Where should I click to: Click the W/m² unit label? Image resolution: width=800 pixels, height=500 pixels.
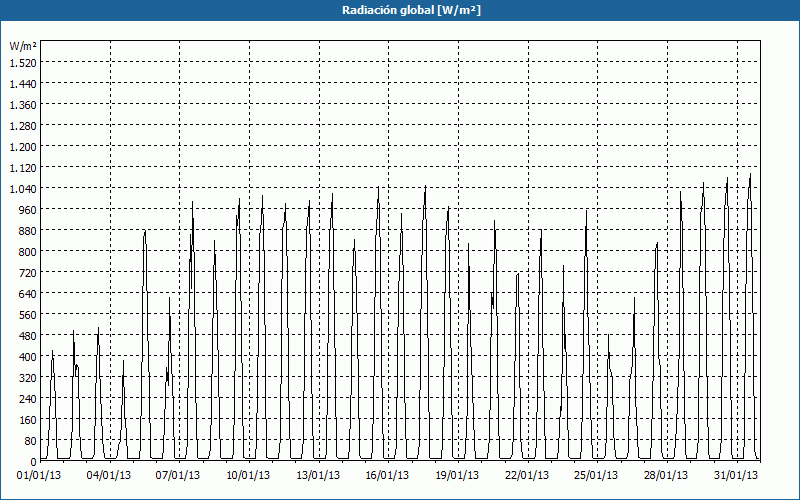pos(23,46)
